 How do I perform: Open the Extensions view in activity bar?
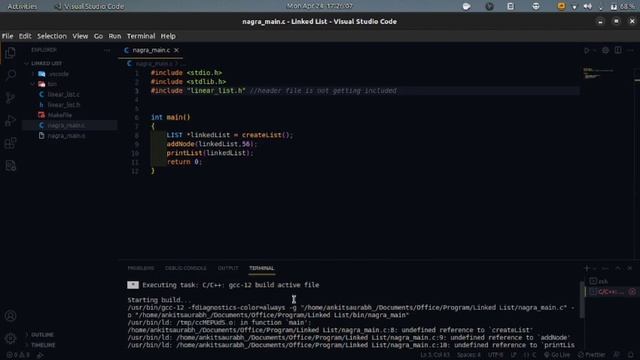[11, 143]
